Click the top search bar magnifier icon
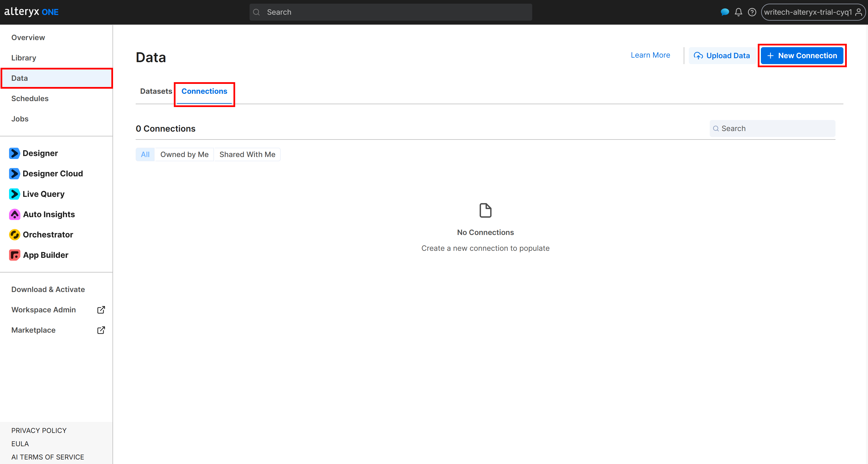The width and height of the screenshot is (868, 464). pyautogui.click(x=256, y=12)
